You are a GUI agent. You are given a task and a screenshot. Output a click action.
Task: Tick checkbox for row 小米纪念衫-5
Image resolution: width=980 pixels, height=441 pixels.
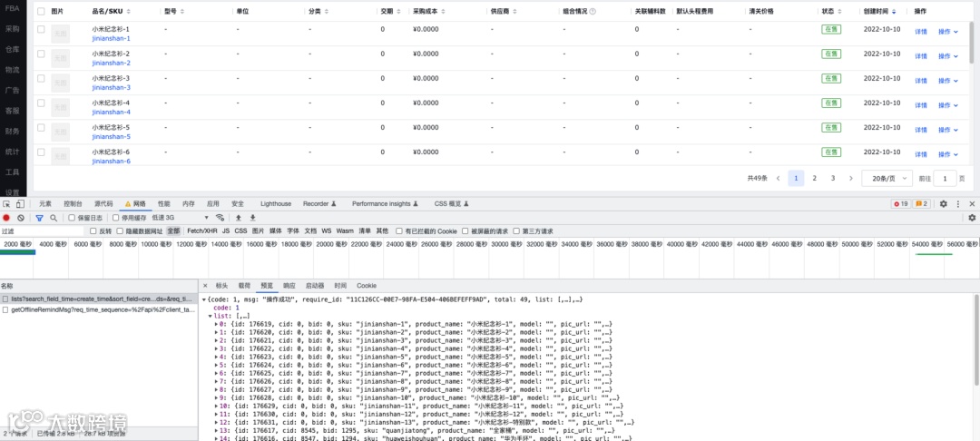coord(41,127)
